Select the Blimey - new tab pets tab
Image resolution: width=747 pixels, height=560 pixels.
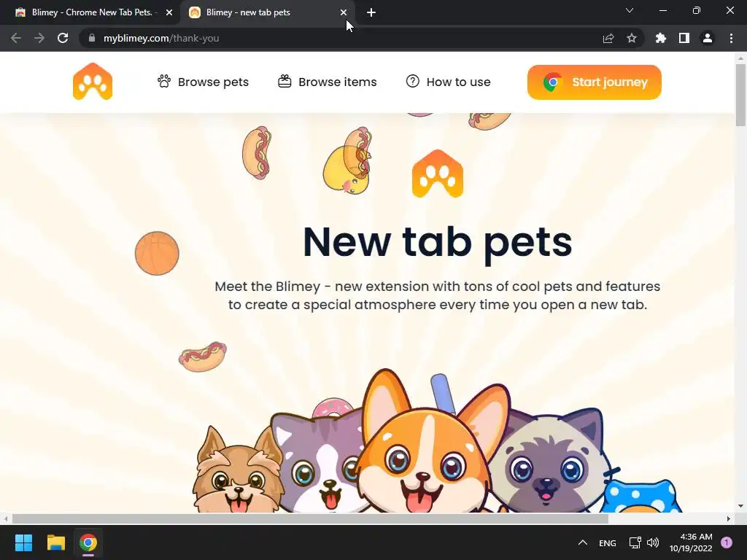point(267,12)
